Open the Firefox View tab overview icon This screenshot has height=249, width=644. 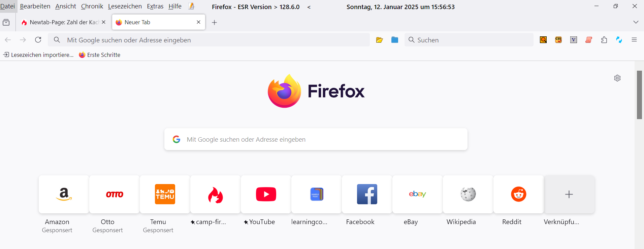pyautogui.click(x=6, y=23)
